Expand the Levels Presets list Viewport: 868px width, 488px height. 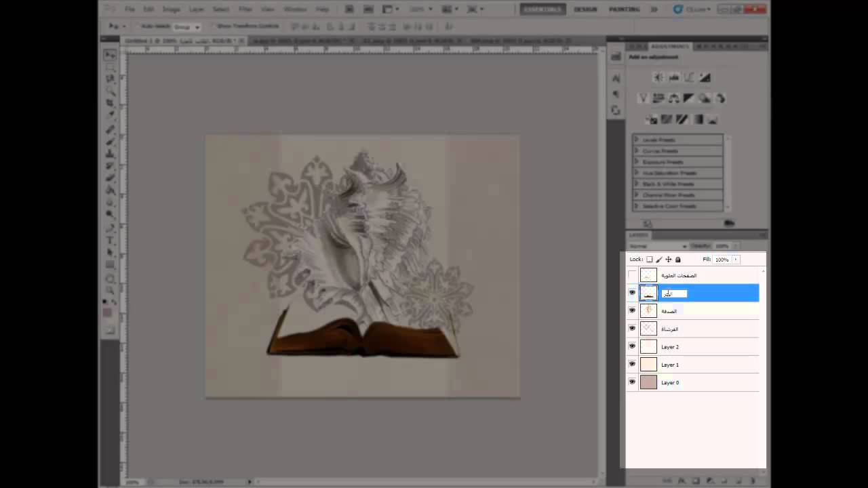637,140
